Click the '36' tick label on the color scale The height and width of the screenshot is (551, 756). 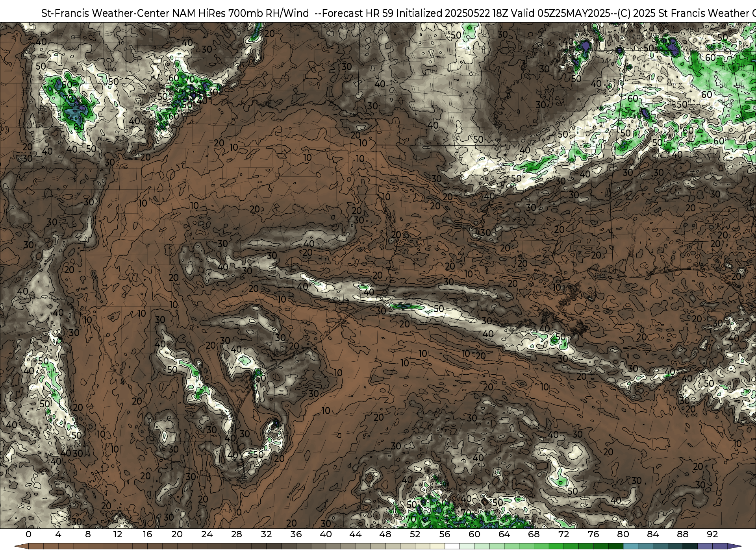[x=296, y=534]
